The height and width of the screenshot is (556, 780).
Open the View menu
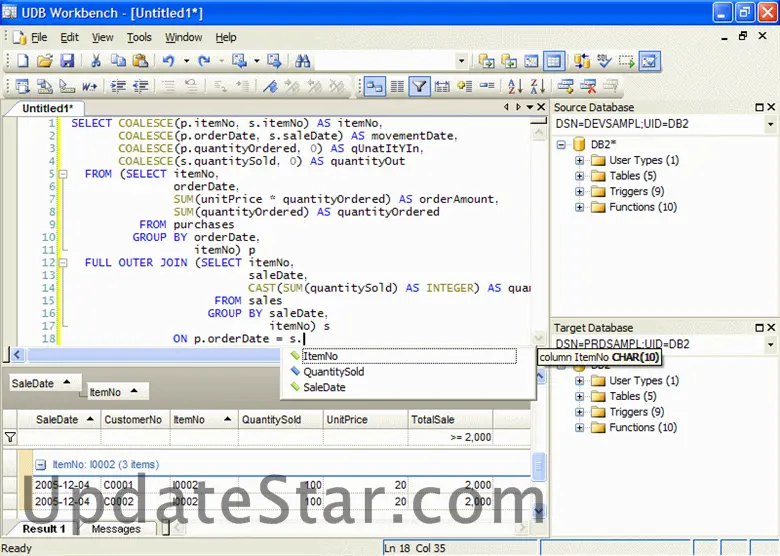(102, 37)
